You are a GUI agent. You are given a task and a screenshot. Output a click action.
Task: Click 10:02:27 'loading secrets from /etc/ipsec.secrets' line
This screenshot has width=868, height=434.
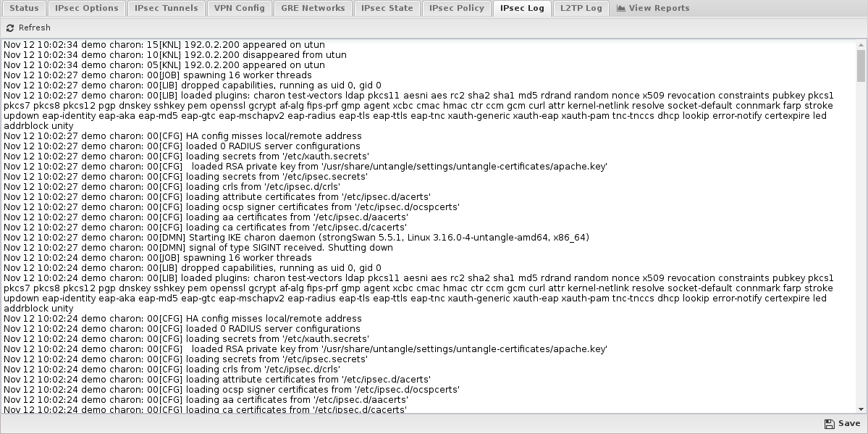pyautogui.click(x=186, y=177)
